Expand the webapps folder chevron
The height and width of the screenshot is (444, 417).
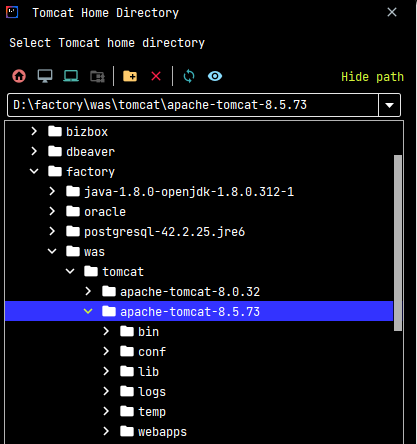coord(106,431)
